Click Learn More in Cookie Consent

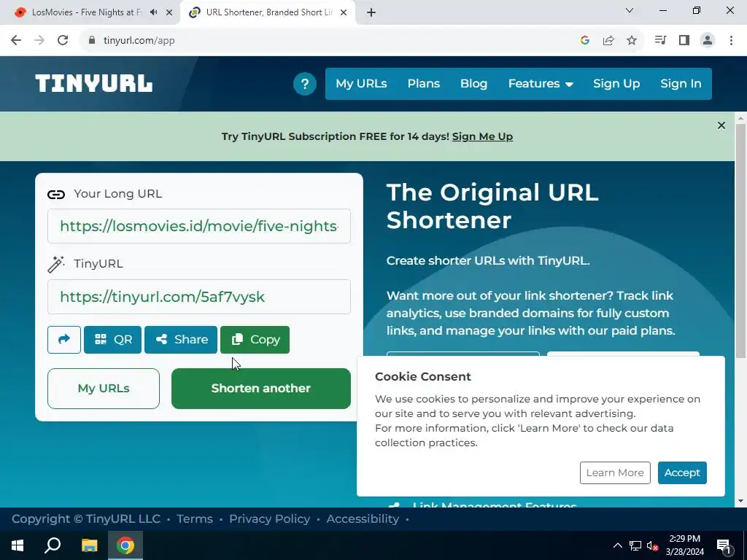[615, 472]
